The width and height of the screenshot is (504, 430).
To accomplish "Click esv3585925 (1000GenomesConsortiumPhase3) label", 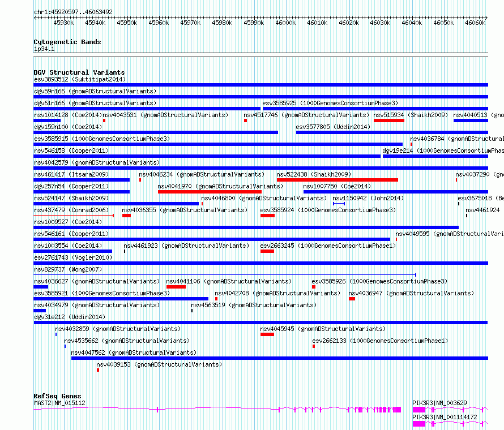I will [x=330, y=103].
